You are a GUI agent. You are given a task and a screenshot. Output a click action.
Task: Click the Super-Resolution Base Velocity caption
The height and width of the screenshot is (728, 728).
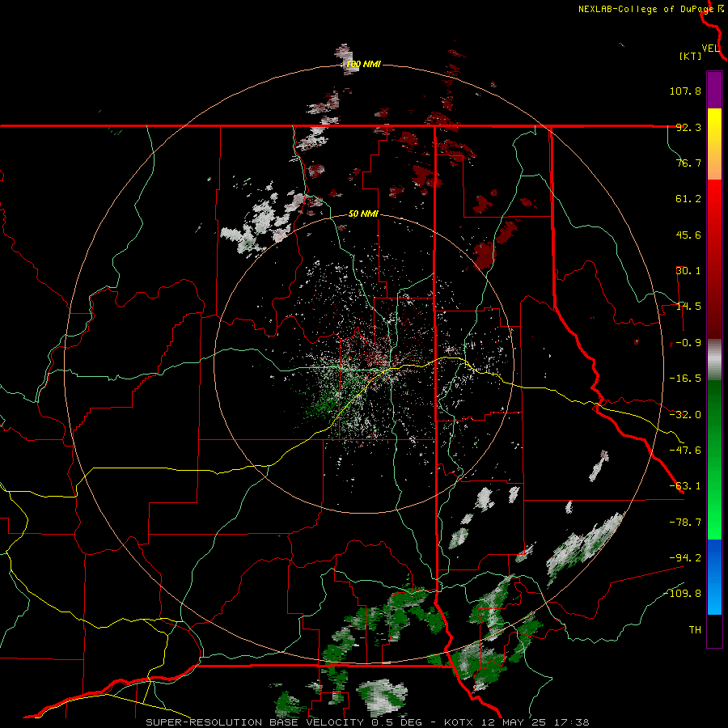368,722
